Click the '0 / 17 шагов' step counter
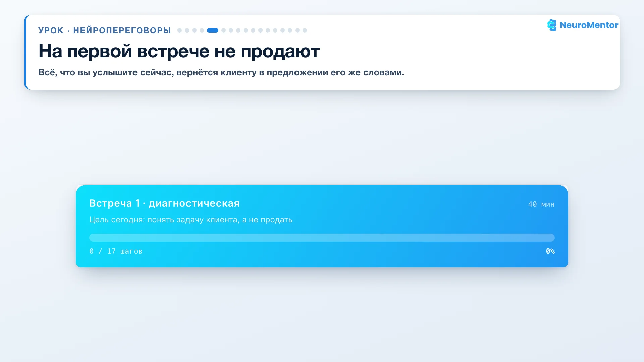 point(116,251)
